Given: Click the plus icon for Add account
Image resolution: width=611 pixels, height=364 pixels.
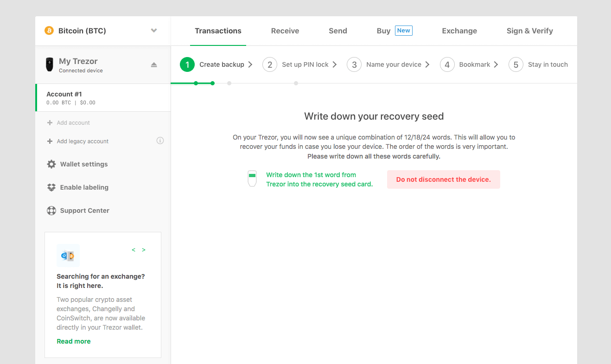Looking at the screenshot, I should click(50, 123).
